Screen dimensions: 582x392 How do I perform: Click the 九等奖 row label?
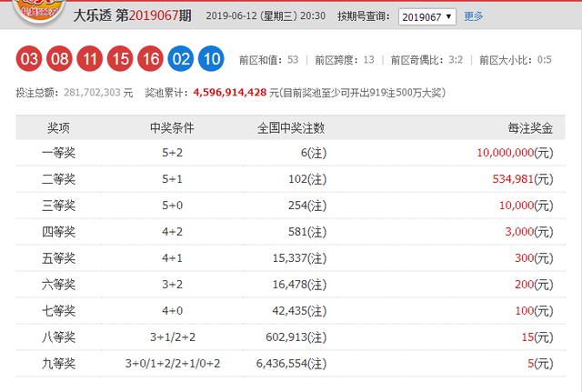(x=58, y=364)
